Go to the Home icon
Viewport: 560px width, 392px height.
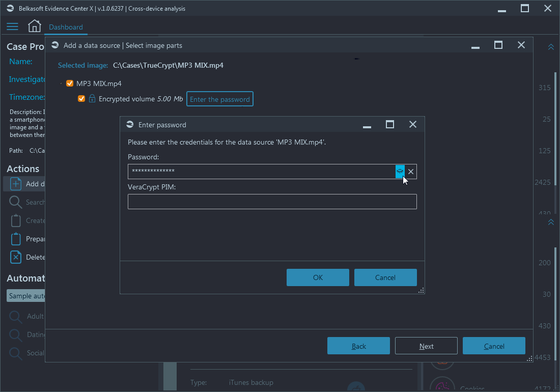34,26
